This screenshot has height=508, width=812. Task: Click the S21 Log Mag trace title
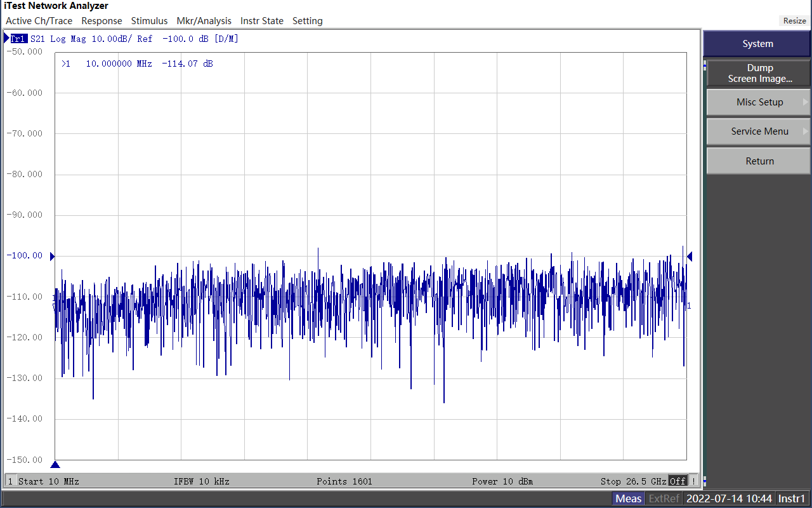[x=60, y=39]
